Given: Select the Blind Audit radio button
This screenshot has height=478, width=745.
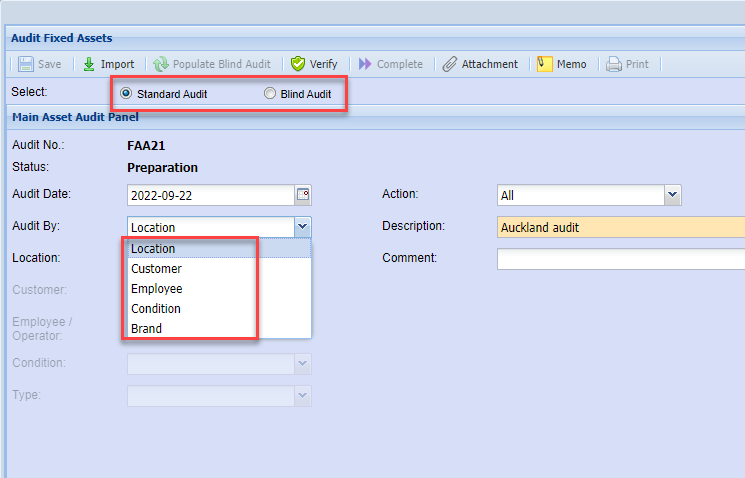Looking at the screenshot, I should (270, 94).
